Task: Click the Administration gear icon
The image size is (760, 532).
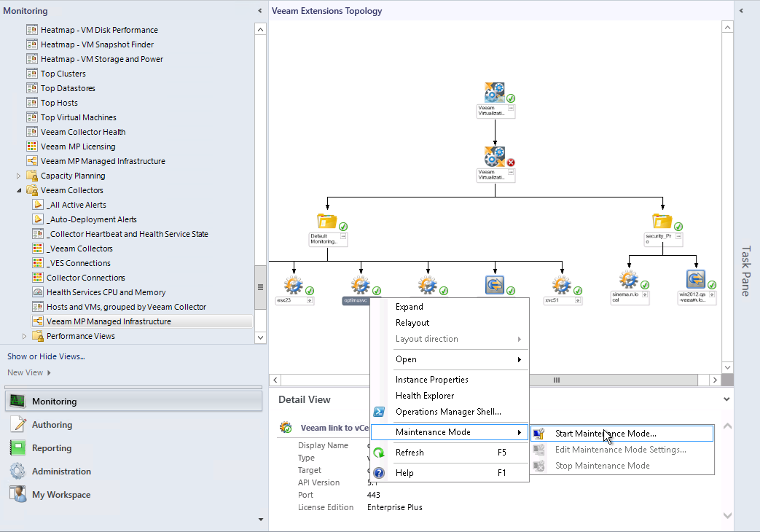Action: coord(18,471)
